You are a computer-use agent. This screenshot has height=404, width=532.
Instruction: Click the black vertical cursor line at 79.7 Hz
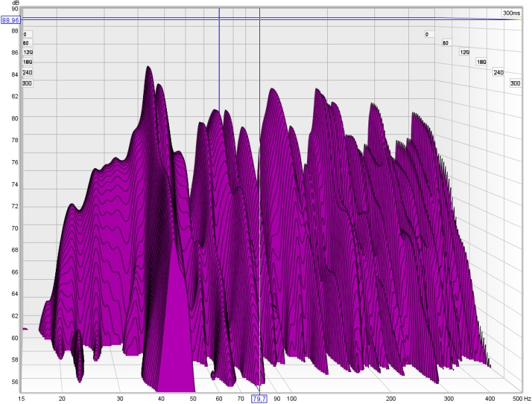[x=259, y=200]
